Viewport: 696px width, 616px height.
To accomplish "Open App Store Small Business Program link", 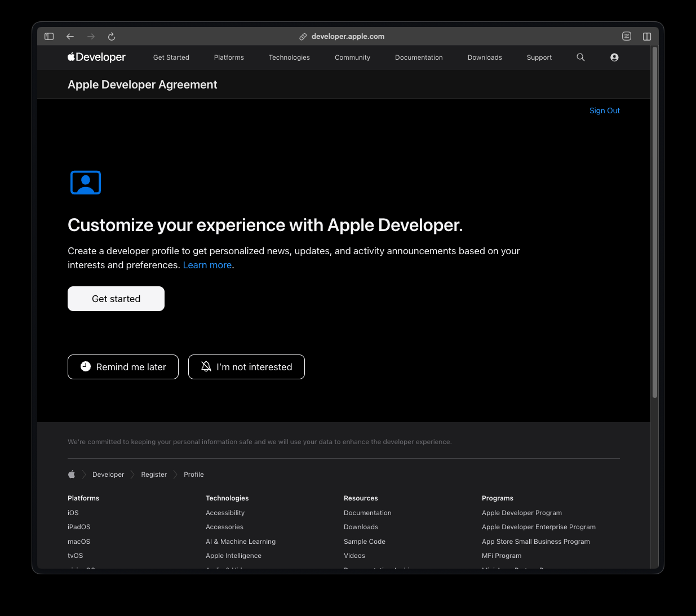I will pos(536,542).
